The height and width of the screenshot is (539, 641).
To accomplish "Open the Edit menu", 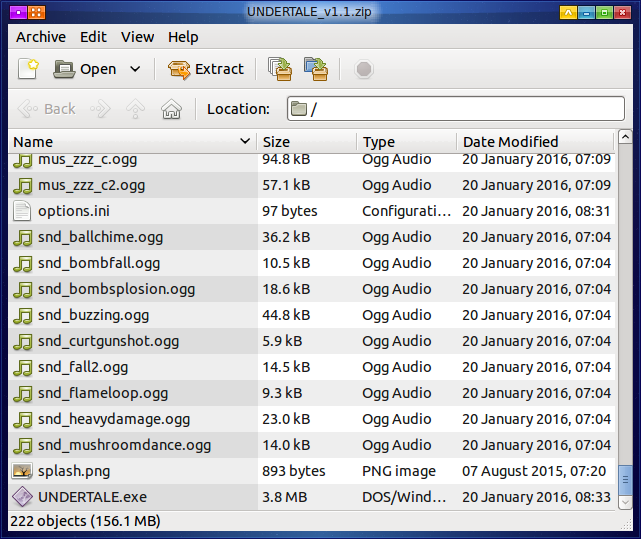I will coord(93,37).
